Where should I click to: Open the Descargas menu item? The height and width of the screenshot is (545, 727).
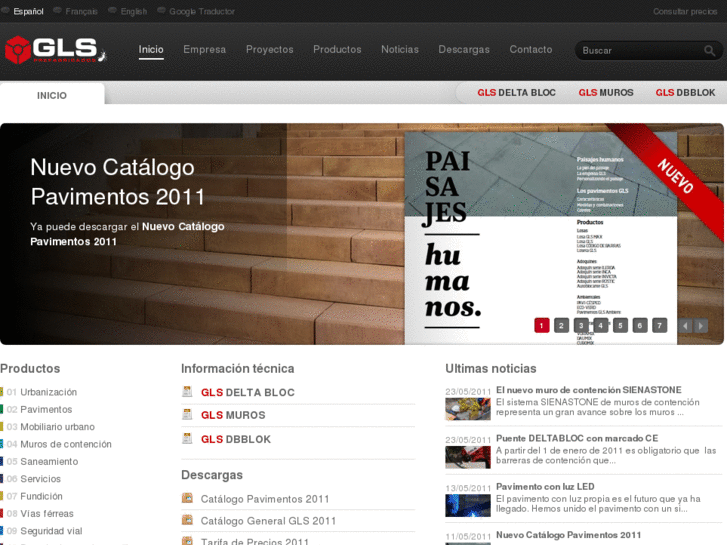[464, 50]
